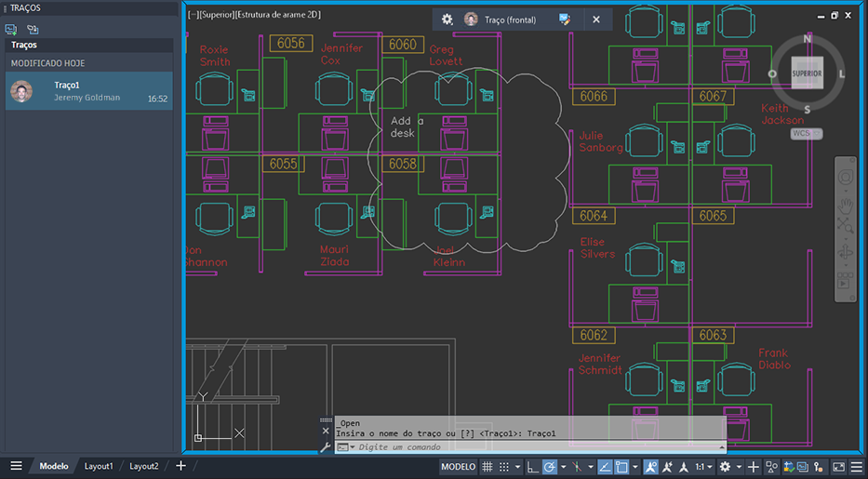
Task: Toggle 2D object snap in status bar
Action: [x=621, y=467]
